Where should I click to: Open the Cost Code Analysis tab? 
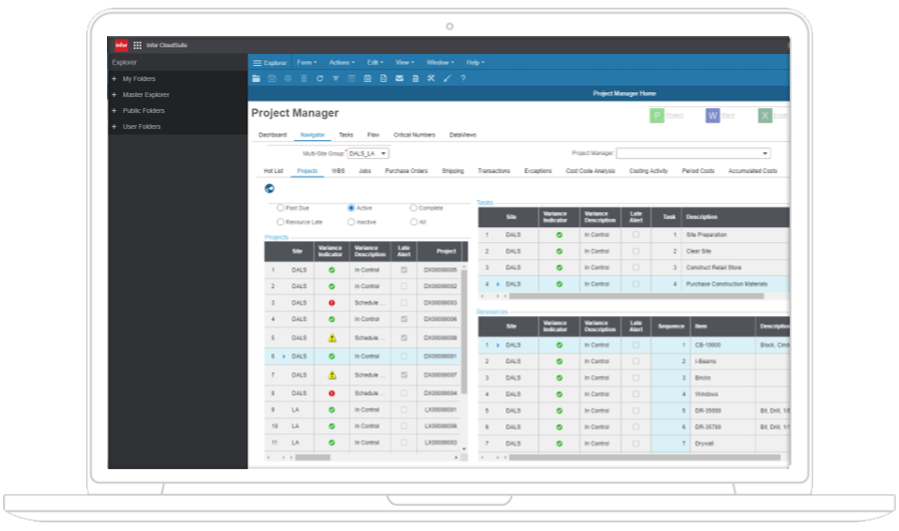590,171
